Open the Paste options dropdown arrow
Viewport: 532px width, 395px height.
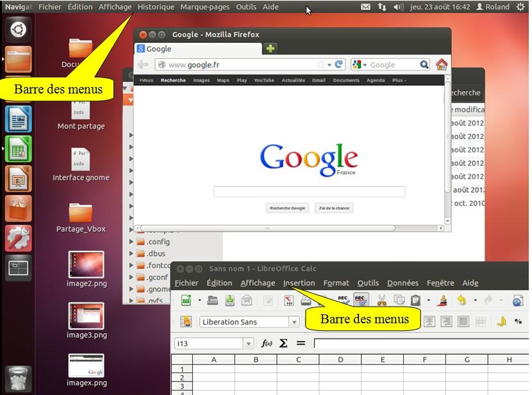coord(429,300)
